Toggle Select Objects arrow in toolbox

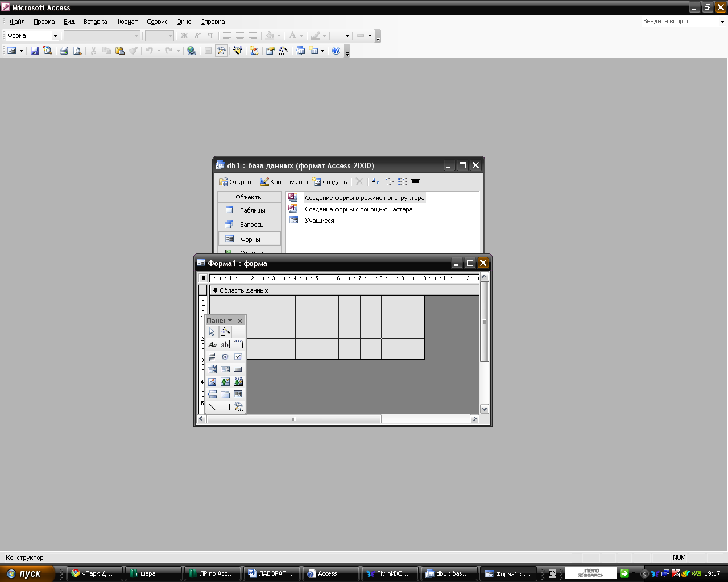tap(212, 332)
